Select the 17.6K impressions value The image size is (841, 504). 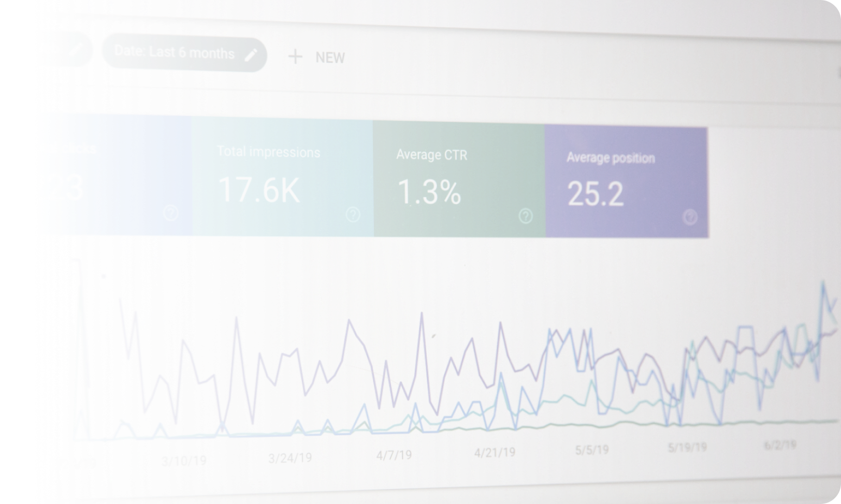coord(259,190)
